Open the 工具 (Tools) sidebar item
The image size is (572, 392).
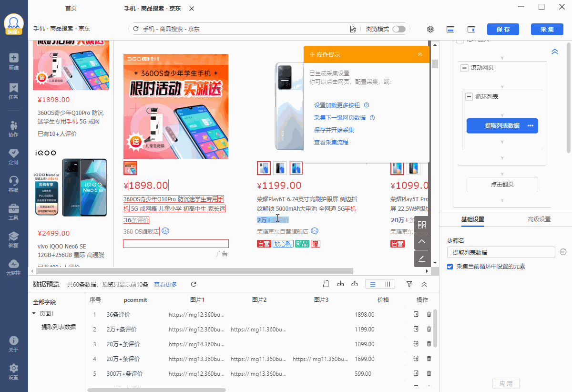13,212
